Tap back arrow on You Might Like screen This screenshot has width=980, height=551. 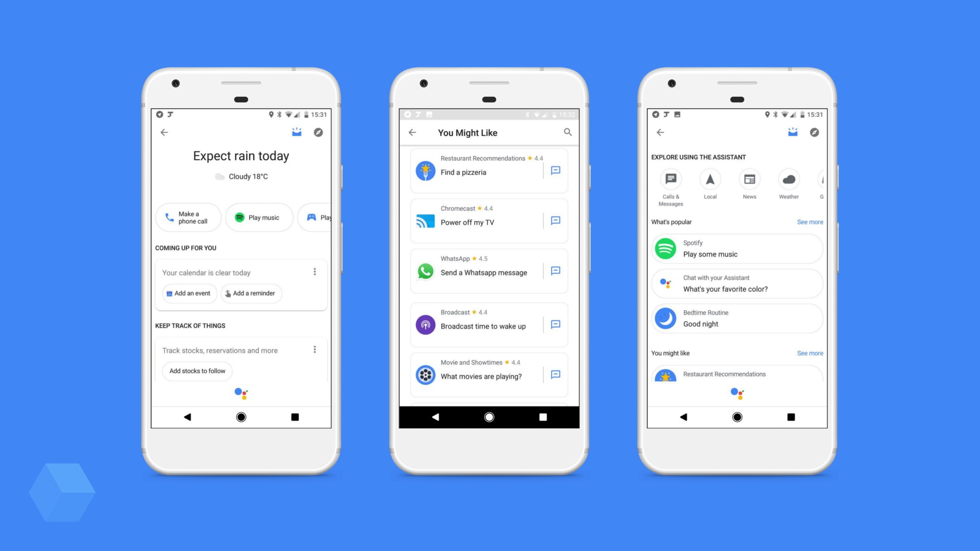(x=413, y=133)
